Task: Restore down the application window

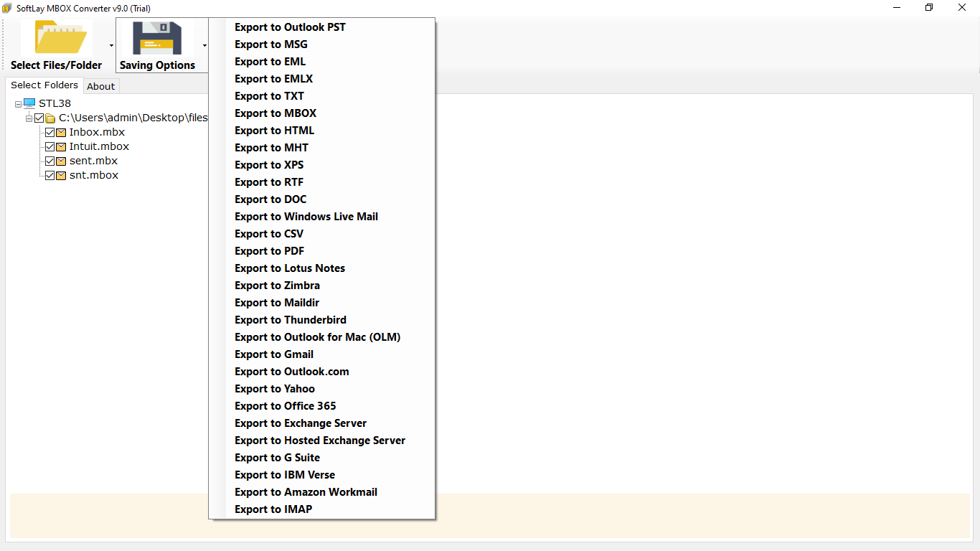Action: point(929,8)
